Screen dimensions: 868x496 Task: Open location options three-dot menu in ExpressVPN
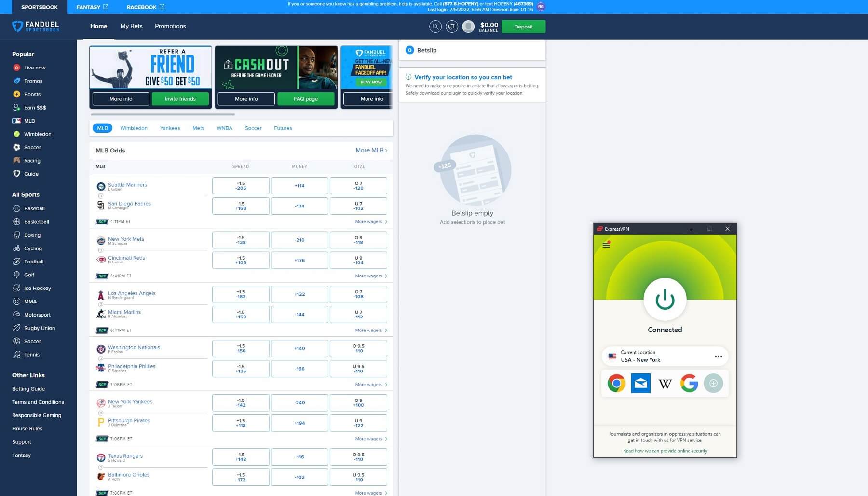tap(718, 357)
